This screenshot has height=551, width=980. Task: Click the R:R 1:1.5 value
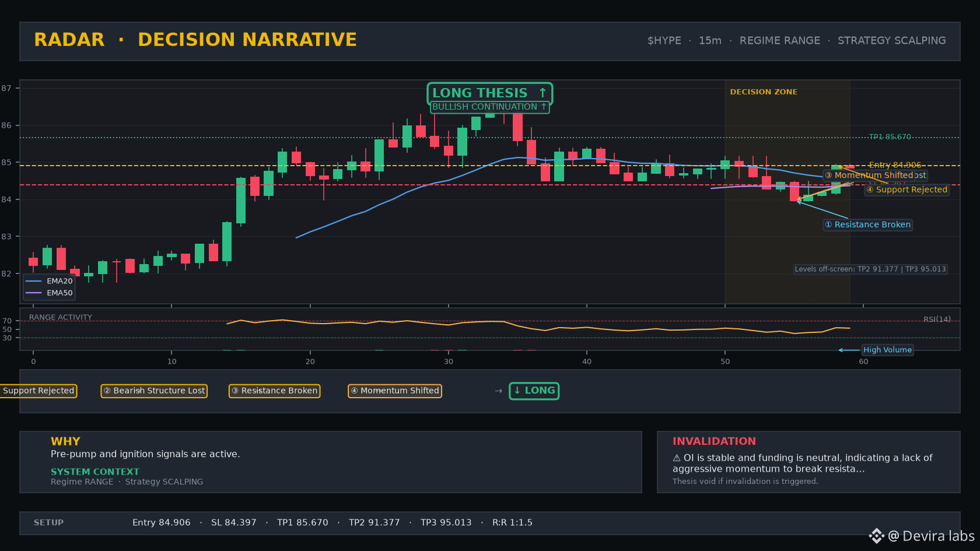pos(512,522)
